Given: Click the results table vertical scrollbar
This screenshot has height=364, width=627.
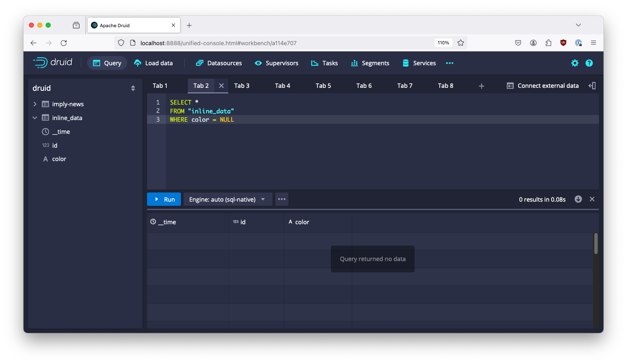Looking at the screenshot, I should (596, 244).
